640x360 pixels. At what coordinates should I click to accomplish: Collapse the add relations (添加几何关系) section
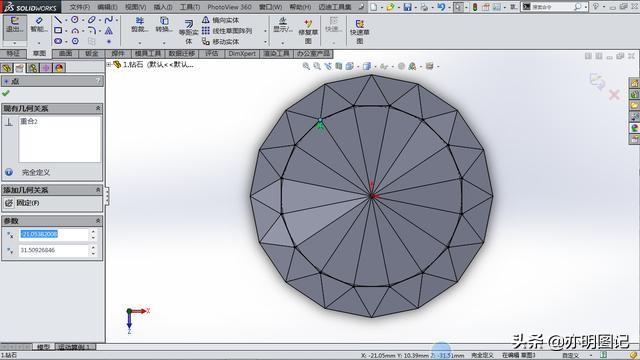[98, 190]
